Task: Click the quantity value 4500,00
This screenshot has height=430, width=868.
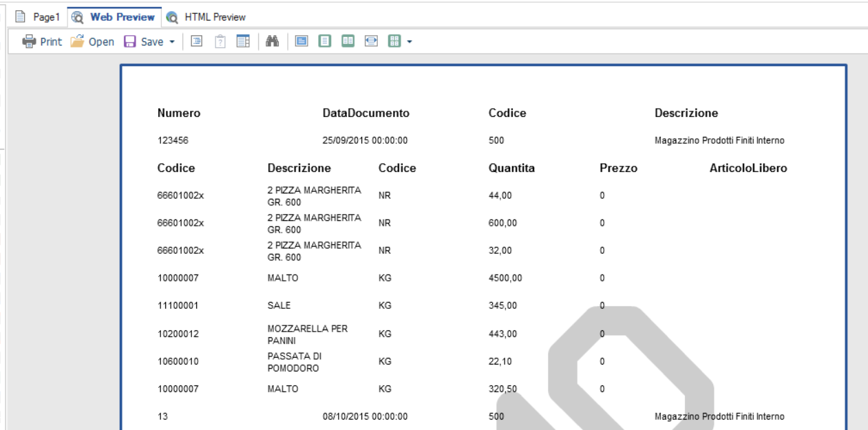Action: coord(505,279)
